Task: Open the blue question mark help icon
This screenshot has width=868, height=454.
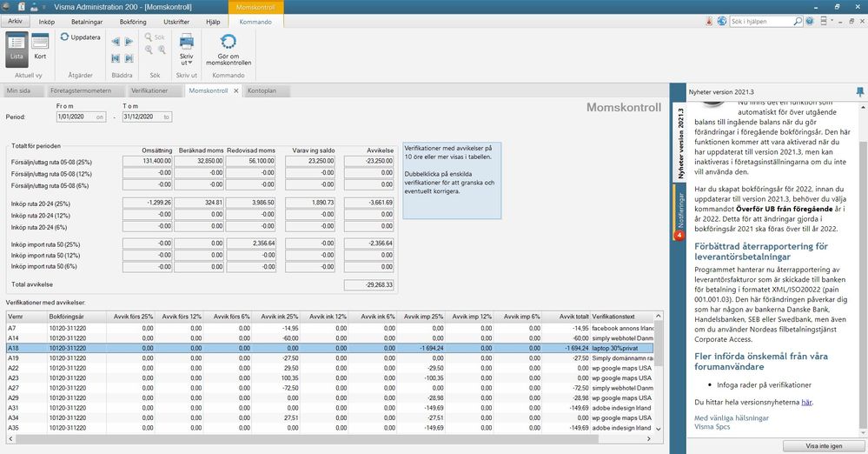Action: click(x=810, y=21)
